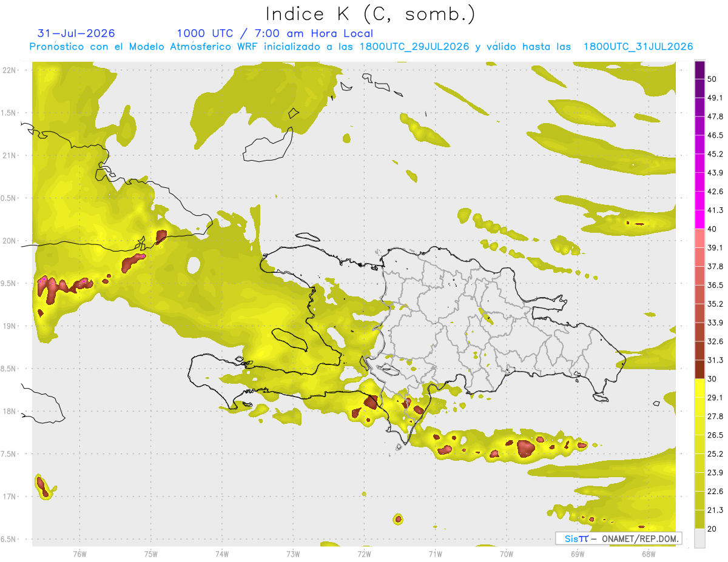Click the color scale value 30
This screenshot has width=728, height=562.
pos(712,379)
